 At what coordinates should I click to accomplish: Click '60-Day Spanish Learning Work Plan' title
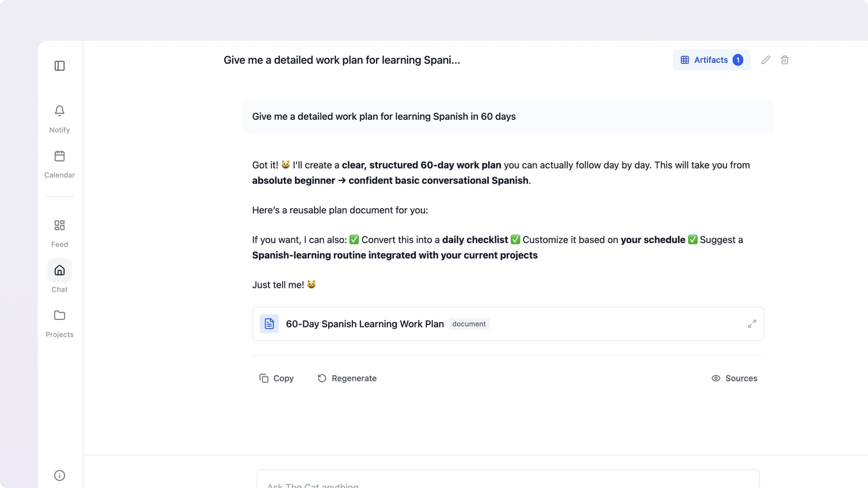tap(365, 324)
